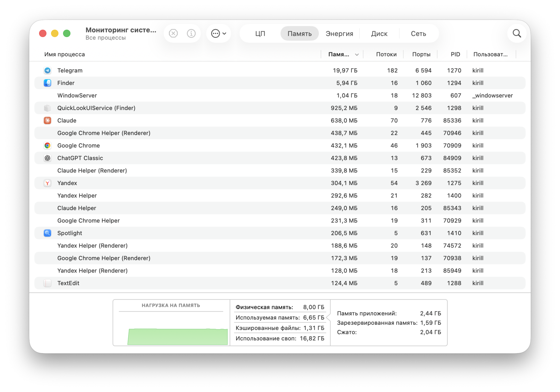Open the ellipsis actions dropdown menu
Image resolution: width=560 pixels, height=392 pixels.
tap(218, 33)
